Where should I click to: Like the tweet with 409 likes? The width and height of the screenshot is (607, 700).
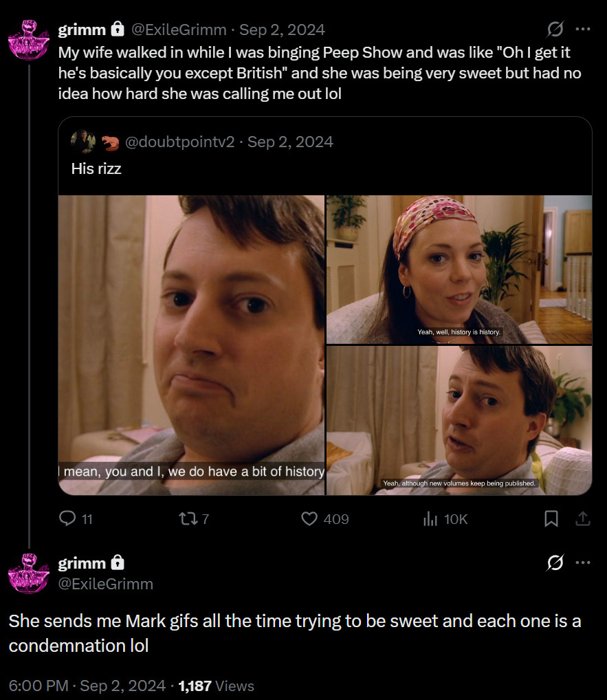click(x=310, y=519)
